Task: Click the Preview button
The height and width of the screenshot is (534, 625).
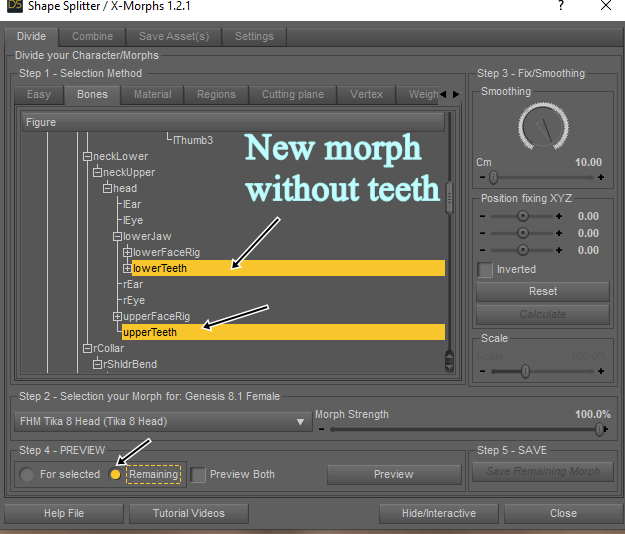Action: pos(394,474)
